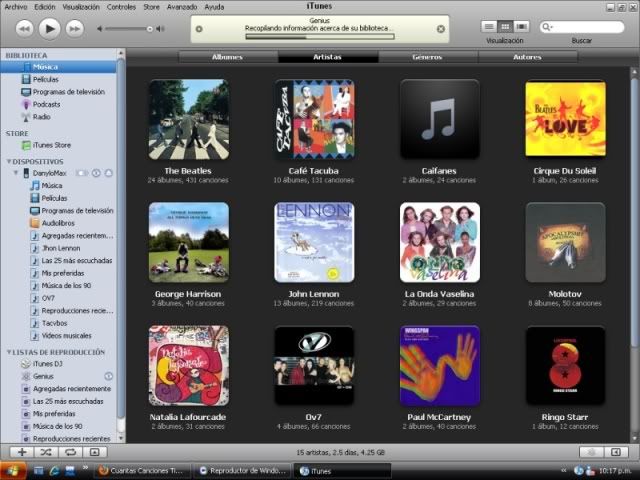Viewport: 640px width, 480px height.
Task: Click the Genius progress bar
Action: point(320,37)
